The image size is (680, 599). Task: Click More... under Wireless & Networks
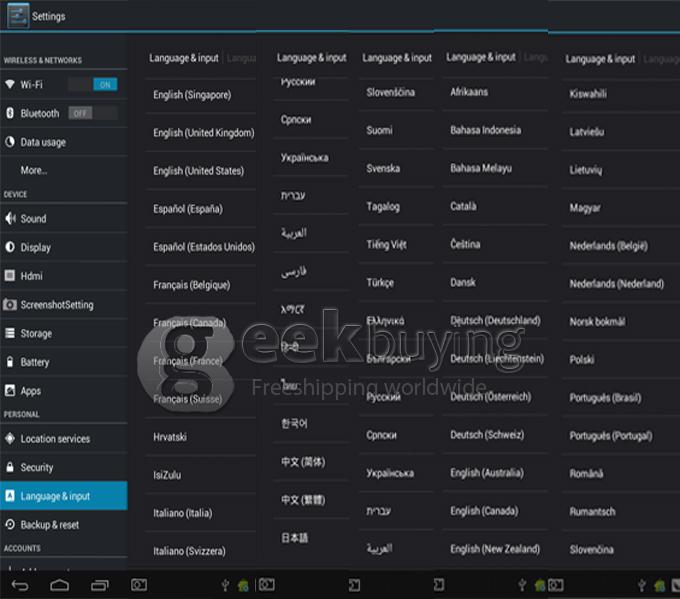[34, 170]
